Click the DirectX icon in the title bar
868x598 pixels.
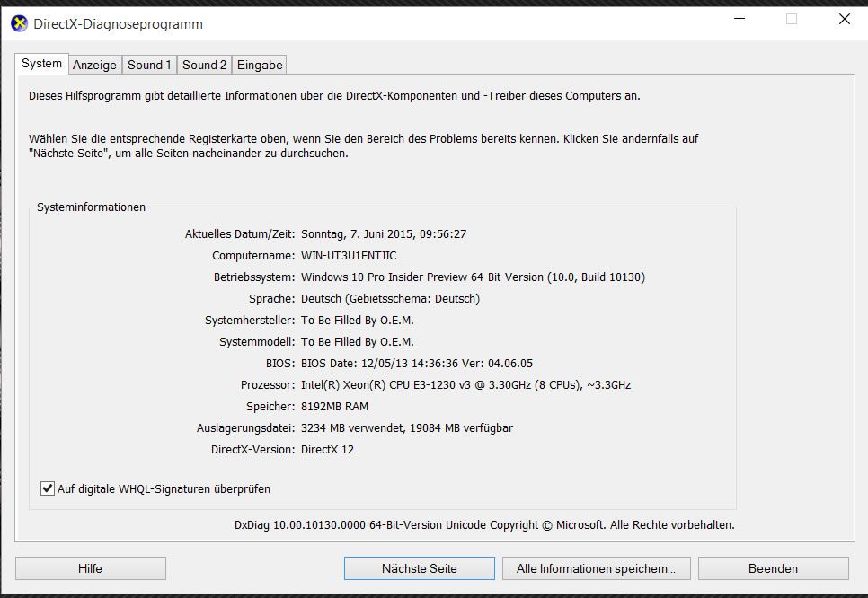coord(19,23)
